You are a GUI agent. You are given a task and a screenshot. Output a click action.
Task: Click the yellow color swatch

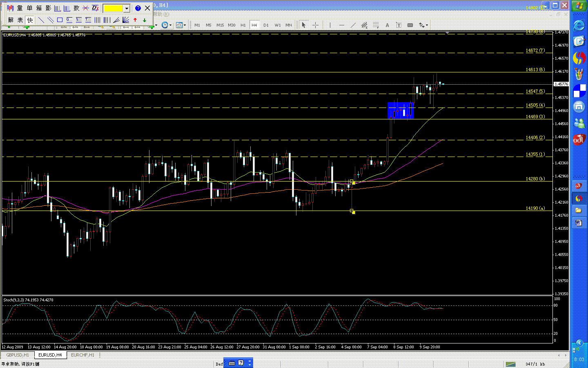113,9
